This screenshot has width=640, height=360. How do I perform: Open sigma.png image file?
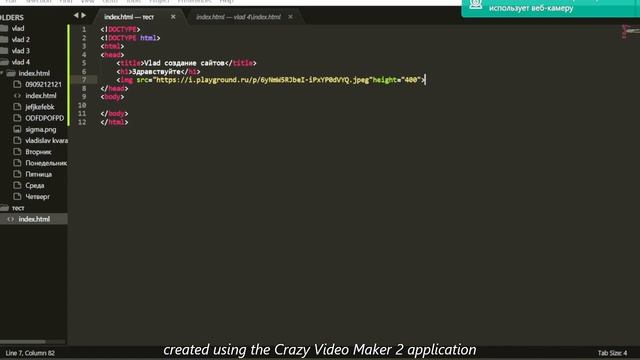tap(41, 129)
